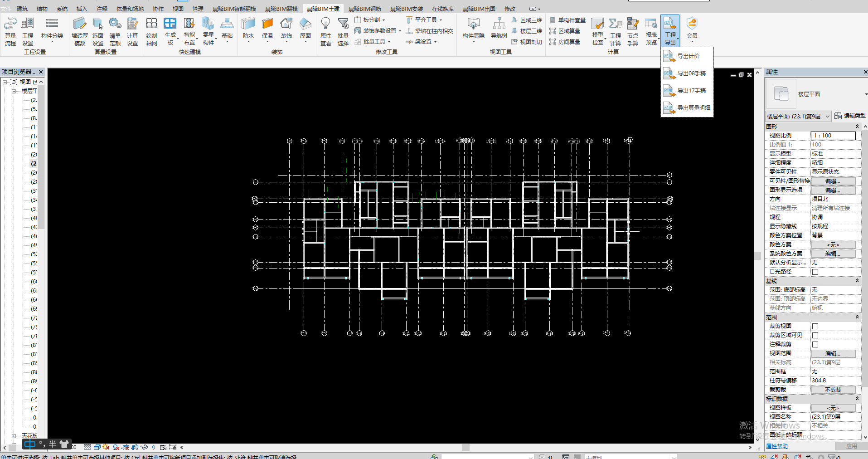This screenshot has height=459, width=868.
Task: Click 视图剖切 view section tool
Action: [527, 42]
